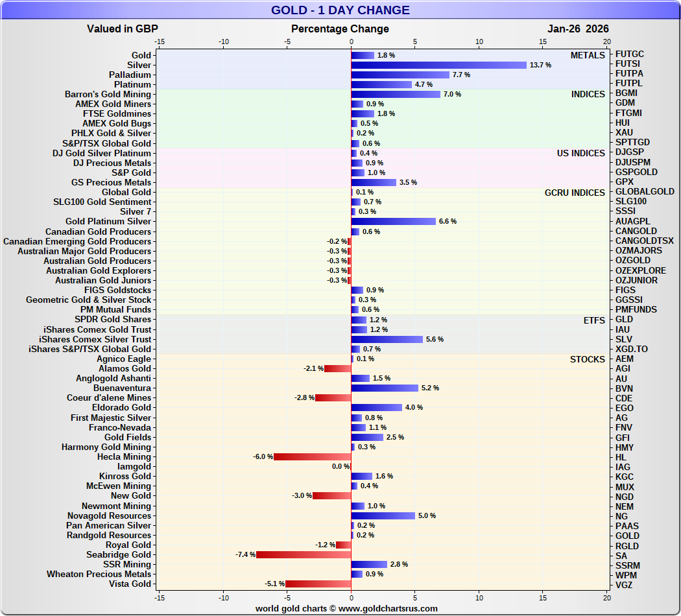Viewport: 681px width, 616px height.
Task: Click the METALS section heading
Action: click(x=588, y=55)
